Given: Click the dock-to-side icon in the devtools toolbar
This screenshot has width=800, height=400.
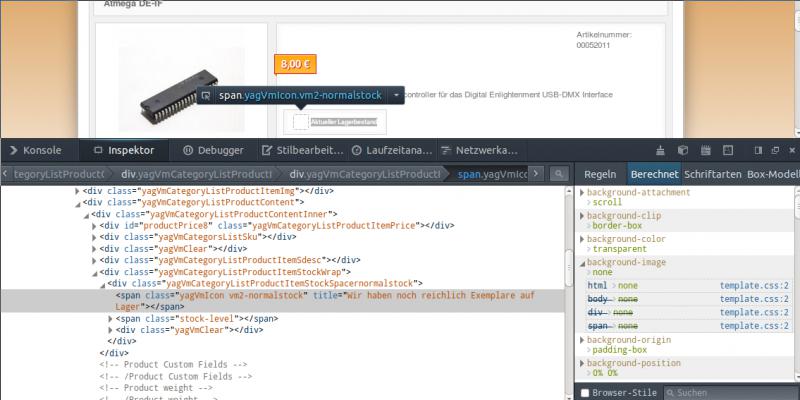Looking at the screenshot, I should (x=757, y=150).
